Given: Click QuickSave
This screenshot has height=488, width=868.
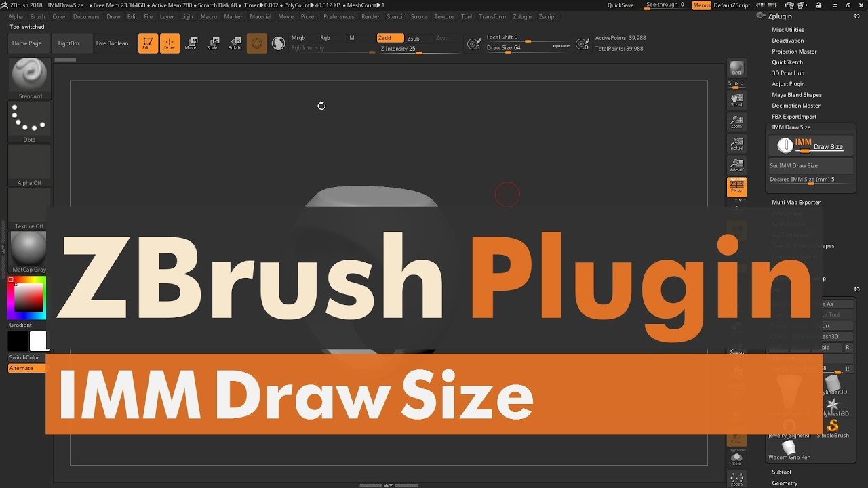Looking at the screenshot, I should pyautogui.click(x=620, y=5).
